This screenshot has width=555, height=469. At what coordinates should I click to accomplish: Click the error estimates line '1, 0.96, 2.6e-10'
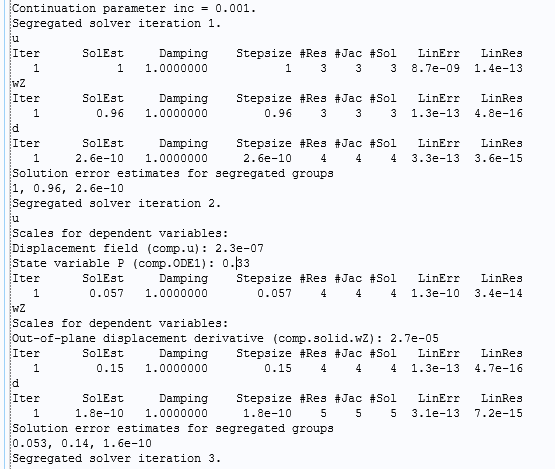(68, 188)
